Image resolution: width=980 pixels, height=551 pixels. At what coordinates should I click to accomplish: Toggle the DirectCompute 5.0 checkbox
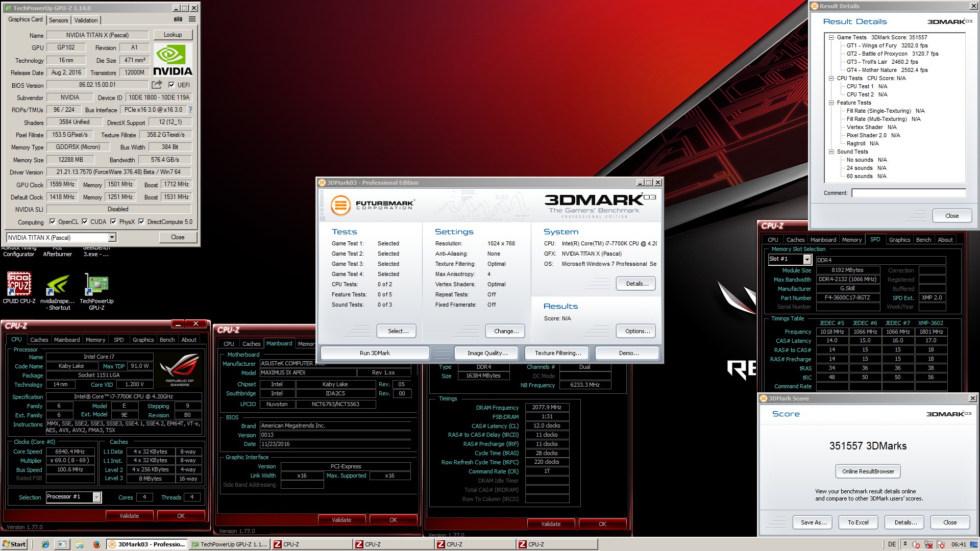click(x=141, y=221)
